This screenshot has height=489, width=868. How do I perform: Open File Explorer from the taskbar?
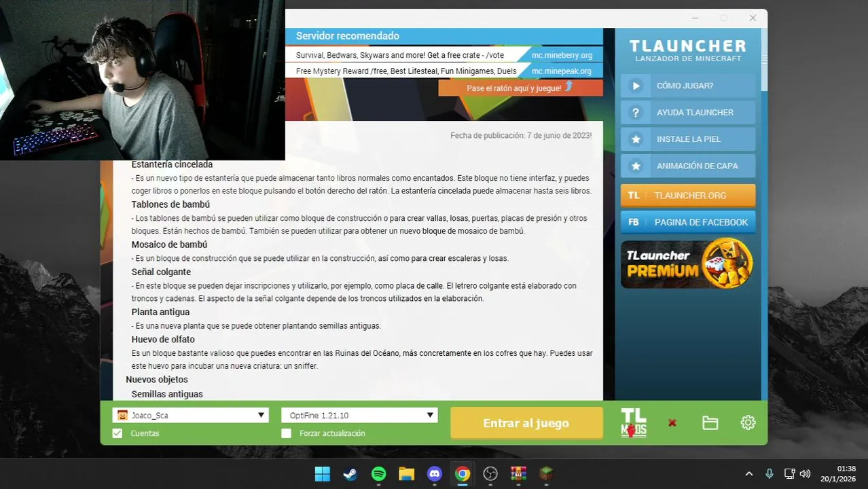tap(406, 474)
